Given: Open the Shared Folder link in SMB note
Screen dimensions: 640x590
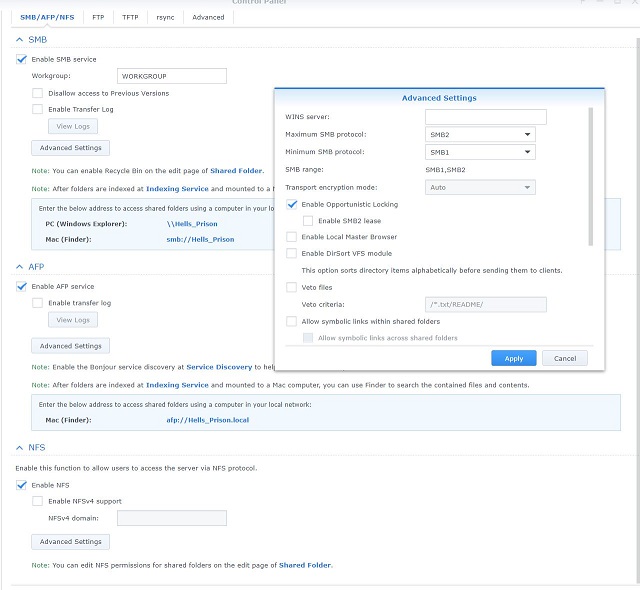Looking at the screenshot, I should (x=236, y=171).
